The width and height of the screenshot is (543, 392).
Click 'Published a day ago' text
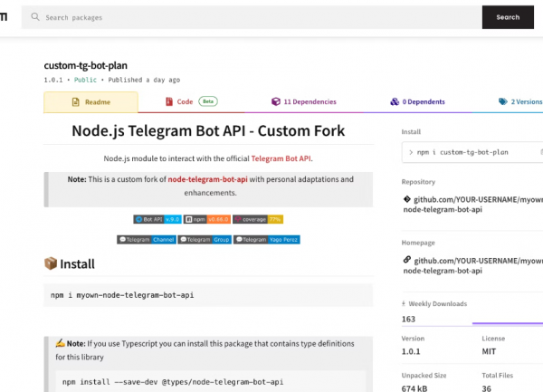(144, 80)
